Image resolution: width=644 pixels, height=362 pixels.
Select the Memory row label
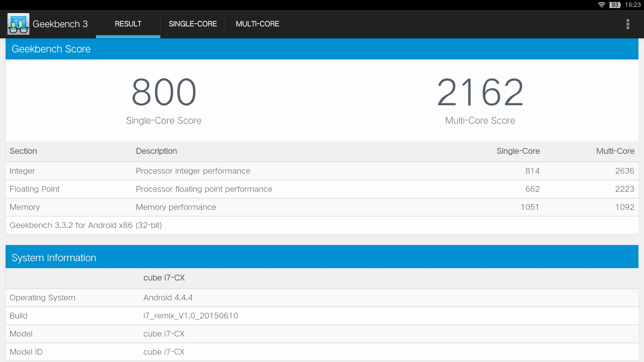click(25, 207)
